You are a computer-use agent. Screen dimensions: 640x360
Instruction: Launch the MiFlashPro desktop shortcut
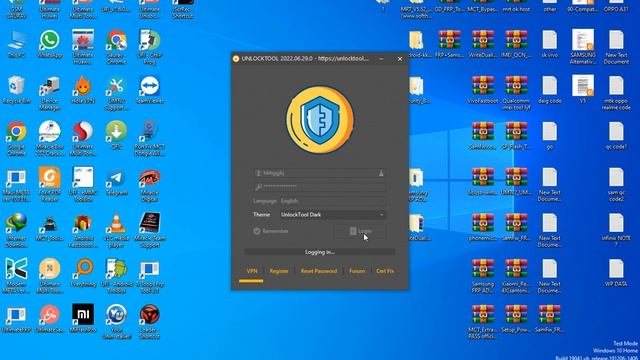coord(83,318)
